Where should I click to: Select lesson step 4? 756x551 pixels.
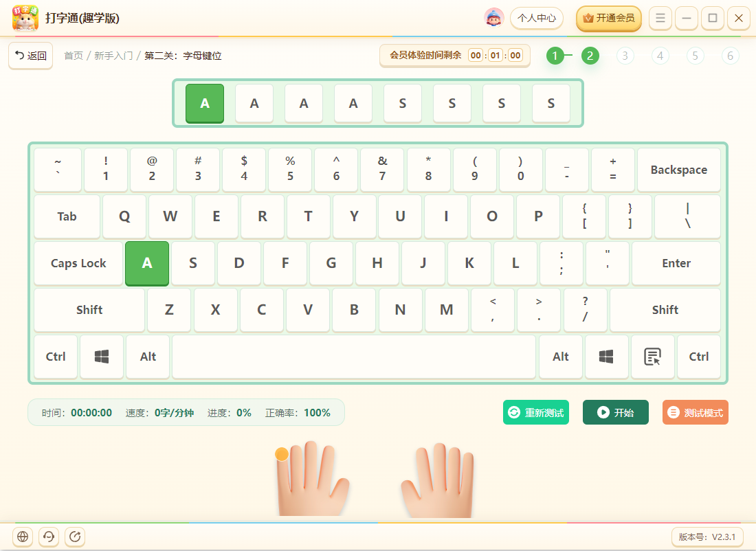(660, 56)
